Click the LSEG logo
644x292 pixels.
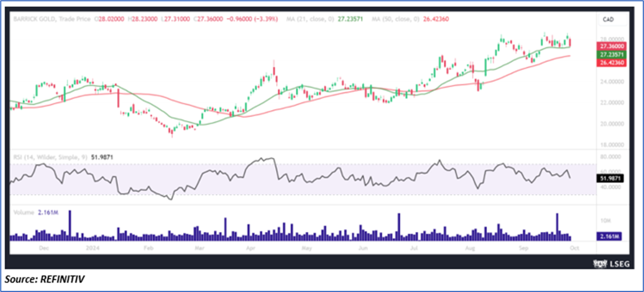pos(612,263)
